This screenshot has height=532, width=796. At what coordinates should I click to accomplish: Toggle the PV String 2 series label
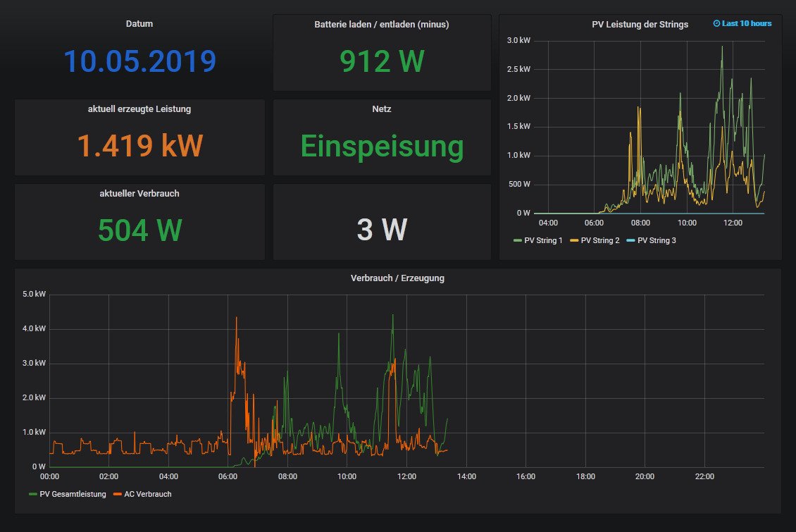(599, 241)
